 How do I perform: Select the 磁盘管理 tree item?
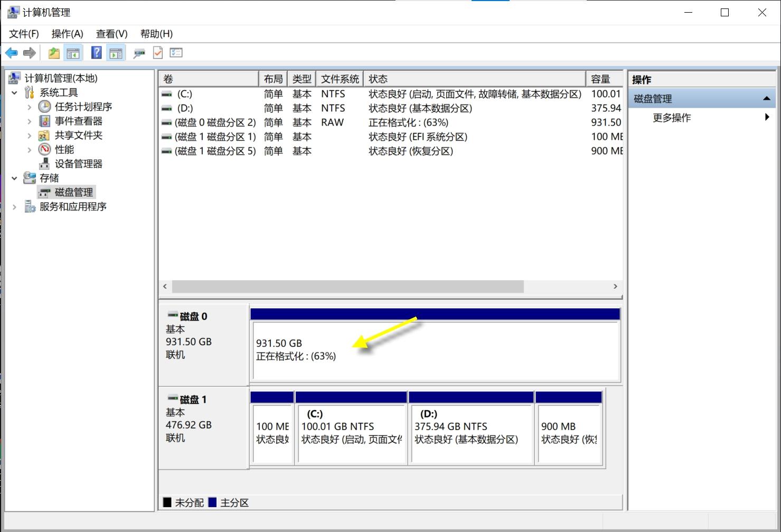[x=73, y=192]
